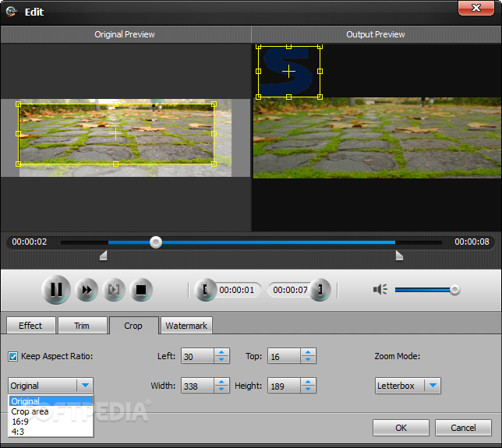This screenshot has width=502, height=448.
Task: Choose Crop area from aspect ratio list
Action: (51, 411)
